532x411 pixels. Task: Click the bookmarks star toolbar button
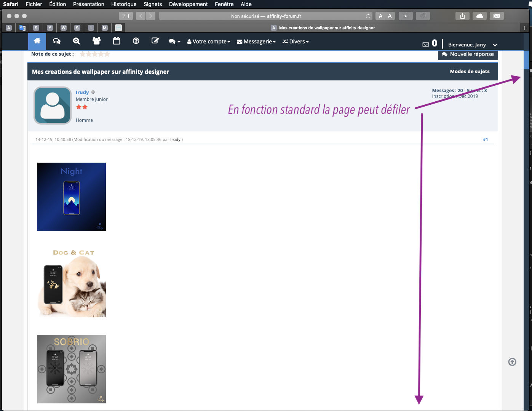click(x=406, y=16)
